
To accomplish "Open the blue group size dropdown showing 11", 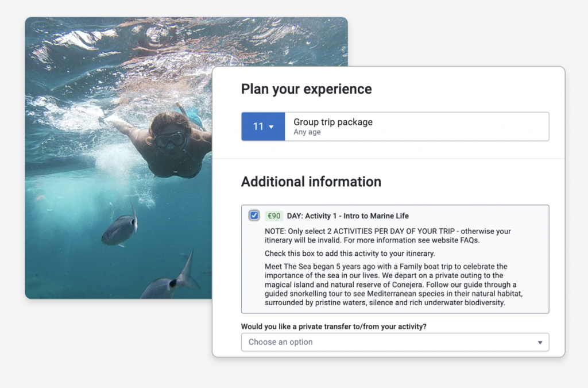I will click(x=263, y=126).
